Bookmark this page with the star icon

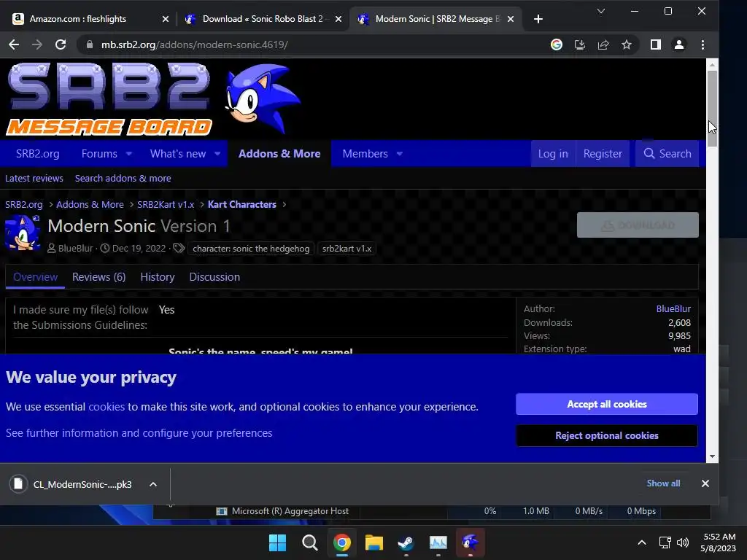(x=627, y=44)
